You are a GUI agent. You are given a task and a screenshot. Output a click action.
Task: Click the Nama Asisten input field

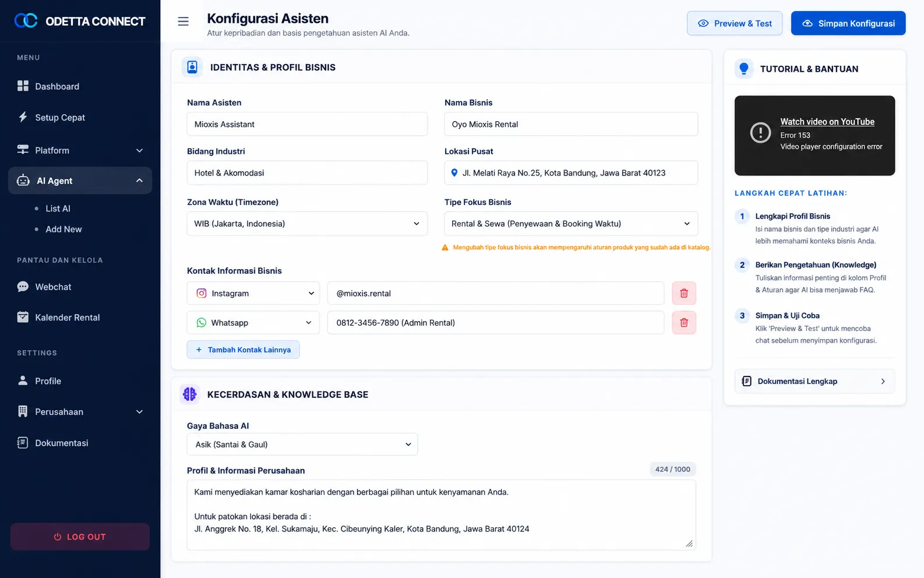[307, 124]
